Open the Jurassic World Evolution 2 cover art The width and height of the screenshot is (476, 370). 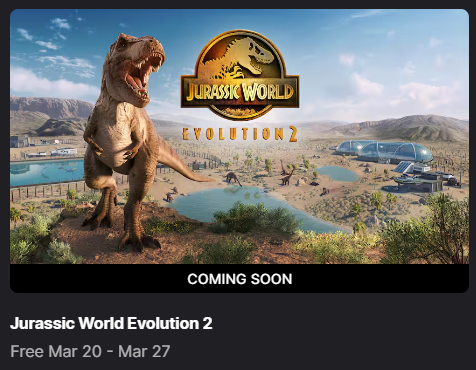tap(239, 136)
